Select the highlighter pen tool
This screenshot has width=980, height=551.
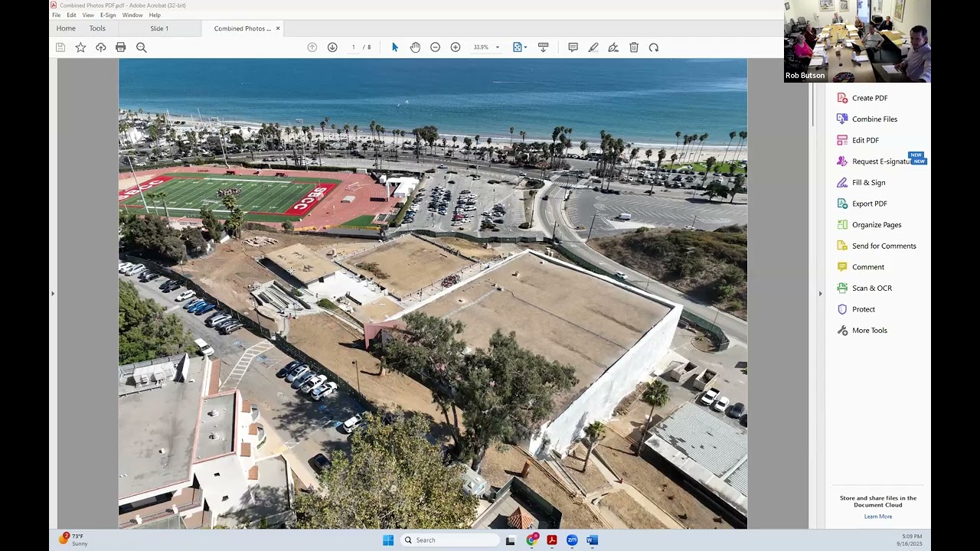[593, 47]
